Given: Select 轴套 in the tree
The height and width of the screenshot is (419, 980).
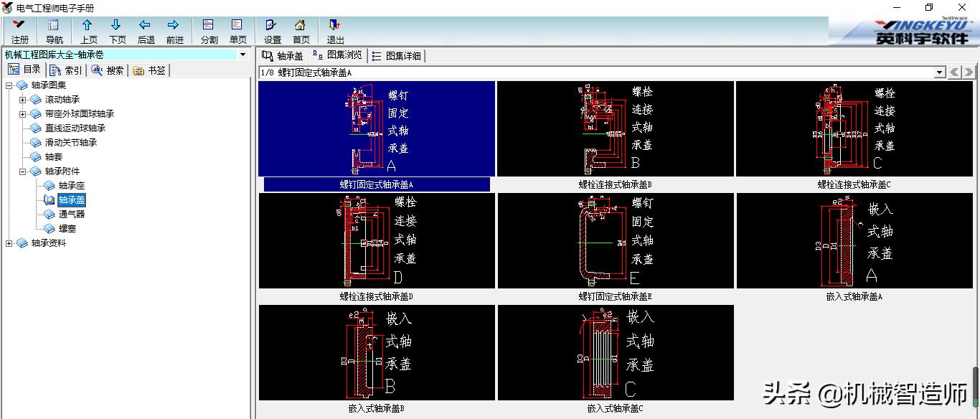Looking at the screenshot, I should point(54,157).
